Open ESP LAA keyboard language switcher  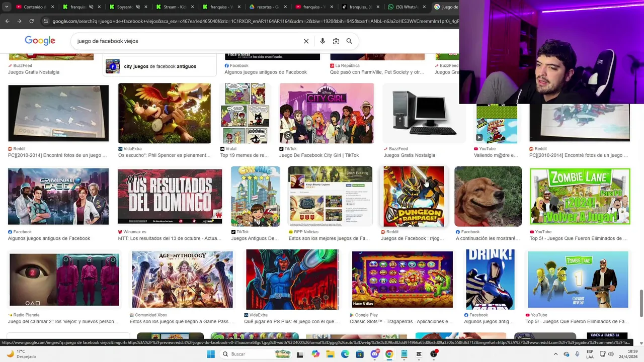(x=590, y=354)
